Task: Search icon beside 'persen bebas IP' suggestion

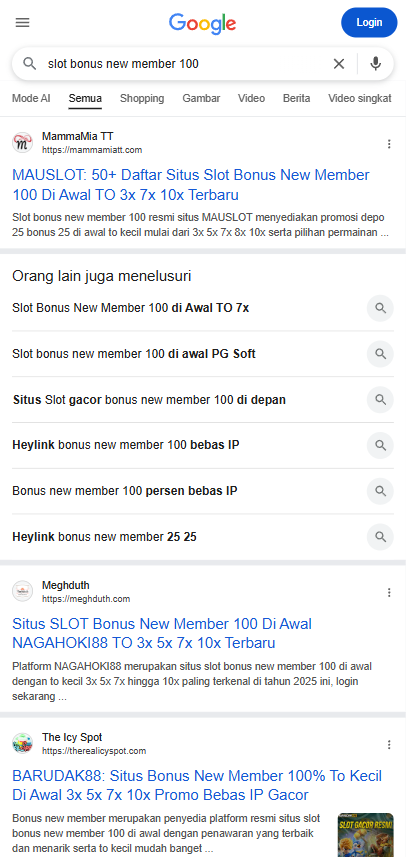Action: pos(380,491)
